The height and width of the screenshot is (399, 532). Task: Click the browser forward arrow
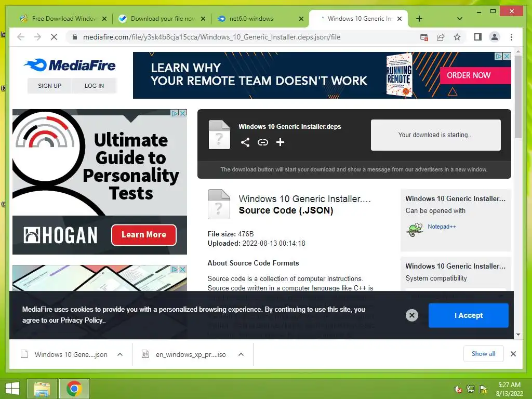coord(37,37)
